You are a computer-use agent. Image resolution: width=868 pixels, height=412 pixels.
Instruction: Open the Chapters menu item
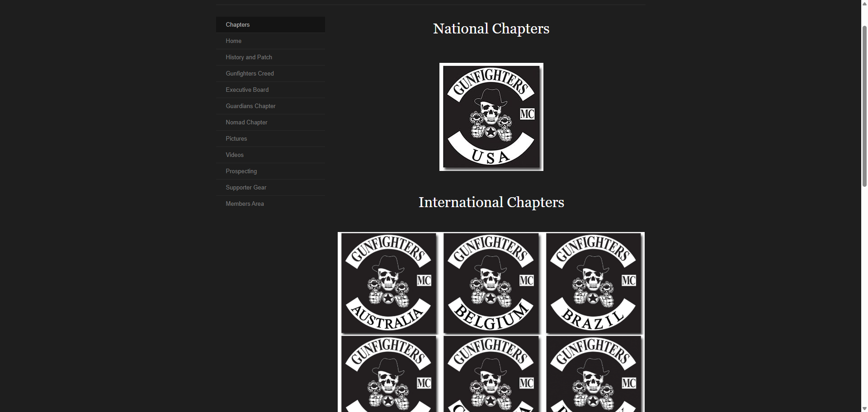click(270, 24)
